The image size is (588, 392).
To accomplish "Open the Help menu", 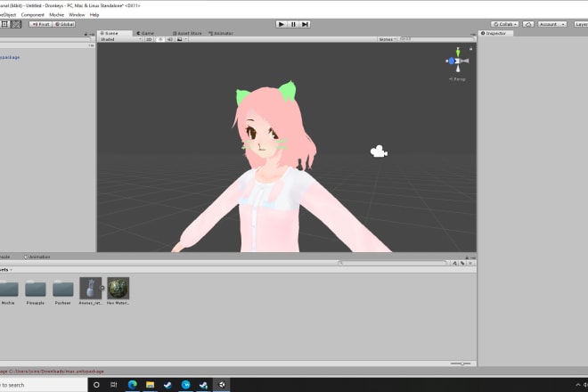I will click(x=94, y=15).
